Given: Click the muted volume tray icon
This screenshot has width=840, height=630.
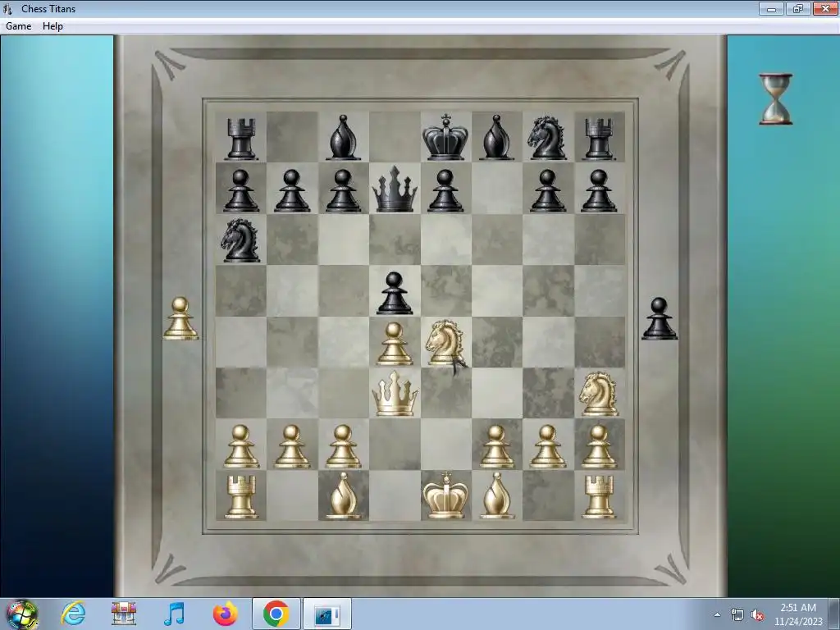Looking at the screenshot, I should coord(757,615).
